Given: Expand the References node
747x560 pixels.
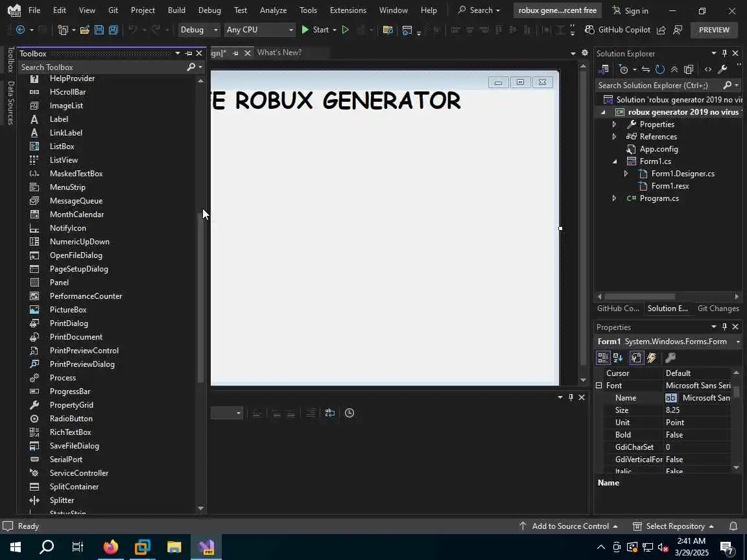Looking at the screenshot, I should click(614, 137).
